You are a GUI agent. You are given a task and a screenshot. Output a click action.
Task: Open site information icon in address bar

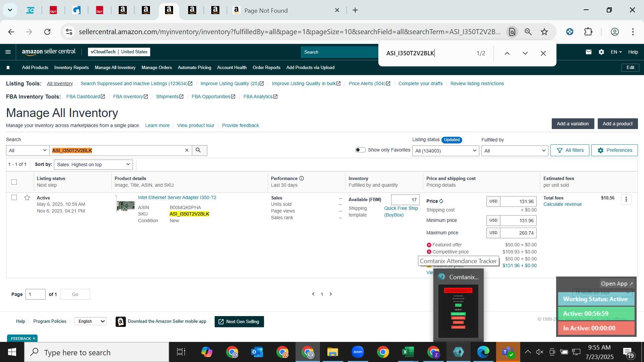click(x=69, y=32)
